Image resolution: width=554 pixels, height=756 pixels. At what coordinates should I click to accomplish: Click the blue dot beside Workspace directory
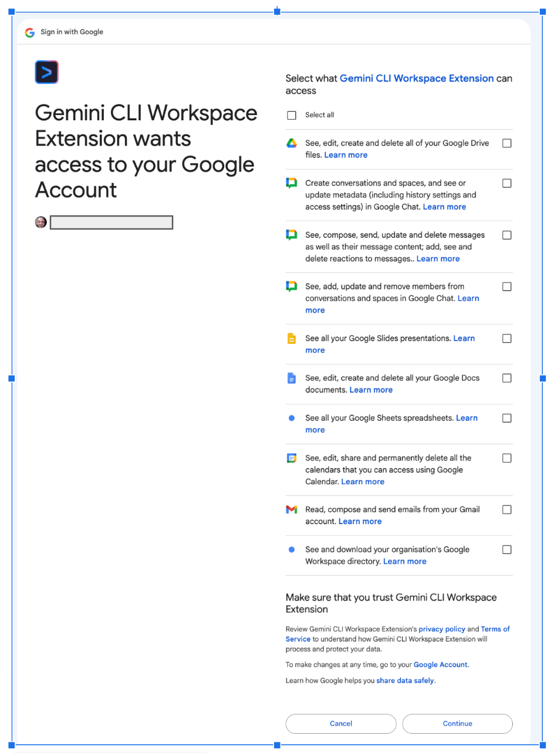click(292, 549)
